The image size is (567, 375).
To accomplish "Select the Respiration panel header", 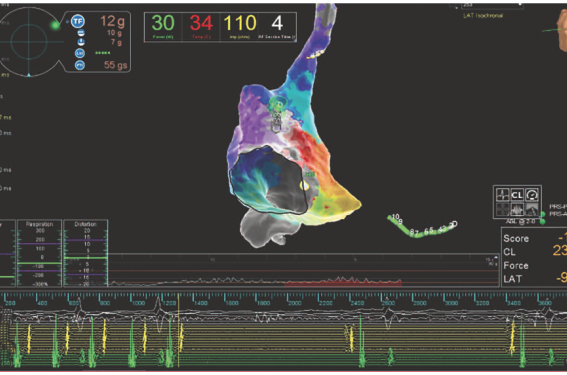I will 39,224.
